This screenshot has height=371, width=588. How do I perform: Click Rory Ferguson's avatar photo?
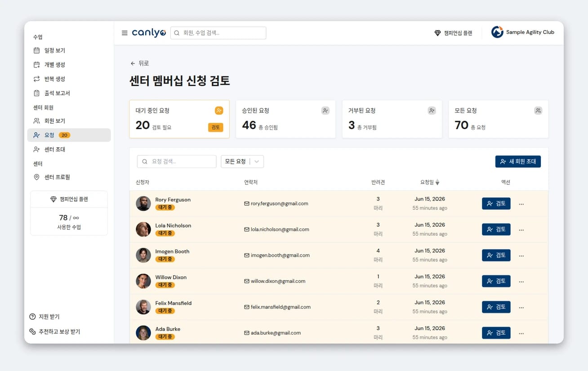tap(143, 203)
